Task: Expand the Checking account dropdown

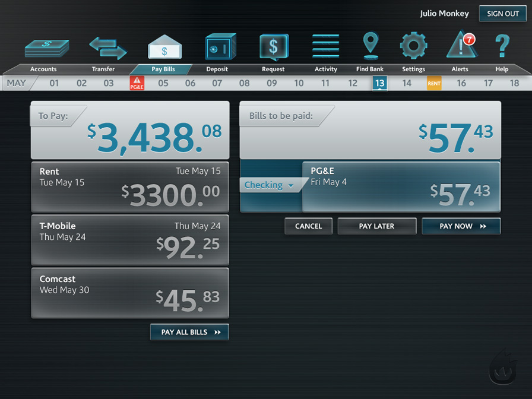Action: click(x=270, y=185)
